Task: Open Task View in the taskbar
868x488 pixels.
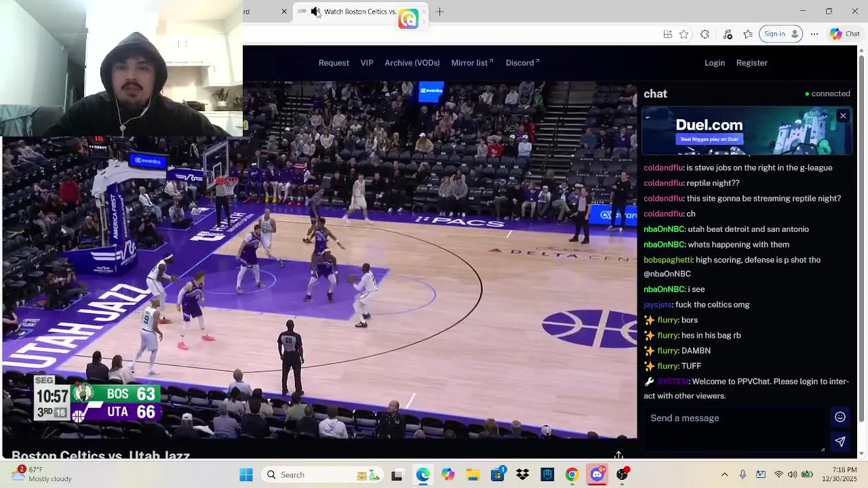Action: pos(397,475)
